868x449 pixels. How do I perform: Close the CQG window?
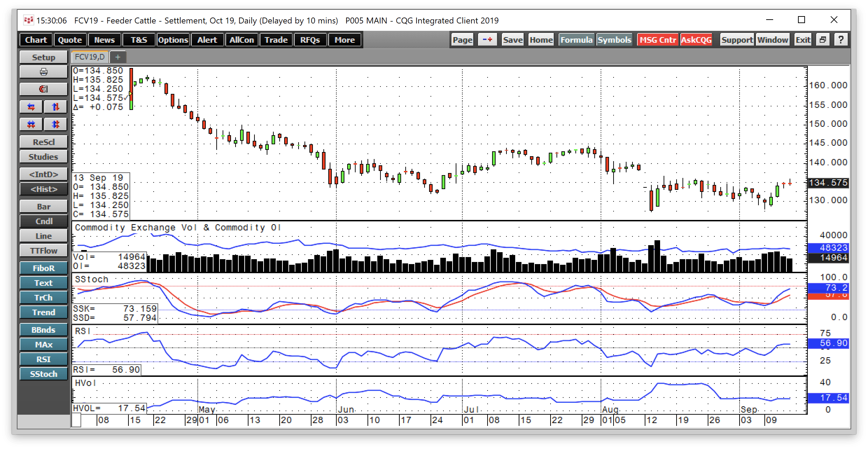pyautogui.click(x=834, y=20)
